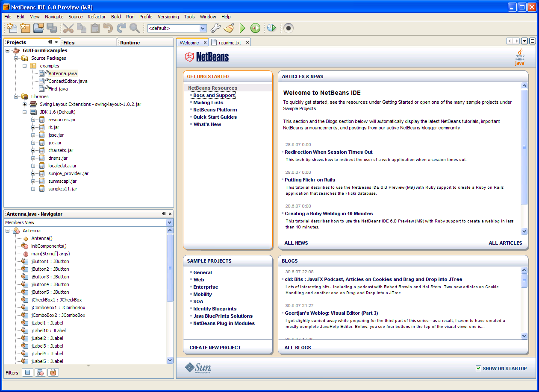This screenshot has height=392, width=539.
Task: Toggle the Show Non-Public Members lock filter
Action: (53, 372)
